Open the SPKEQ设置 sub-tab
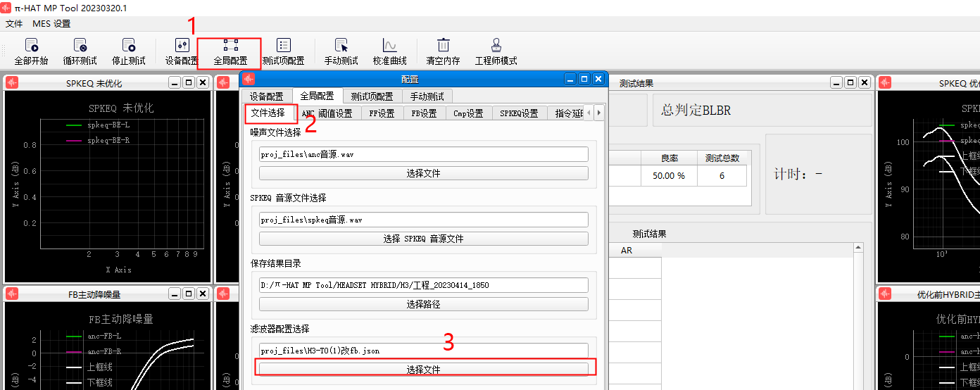This screenshot has height=390, width=980. (x=520, y=113)
